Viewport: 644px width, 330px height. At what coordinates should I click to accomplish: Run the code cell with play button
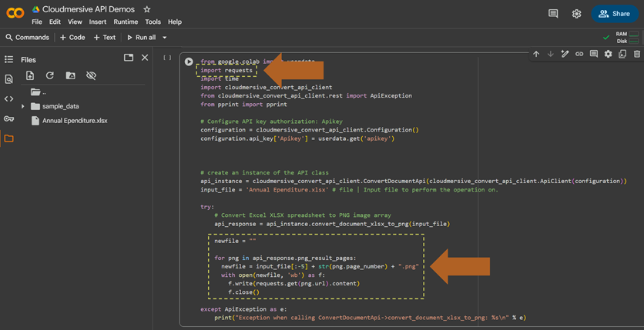point(189,62)
